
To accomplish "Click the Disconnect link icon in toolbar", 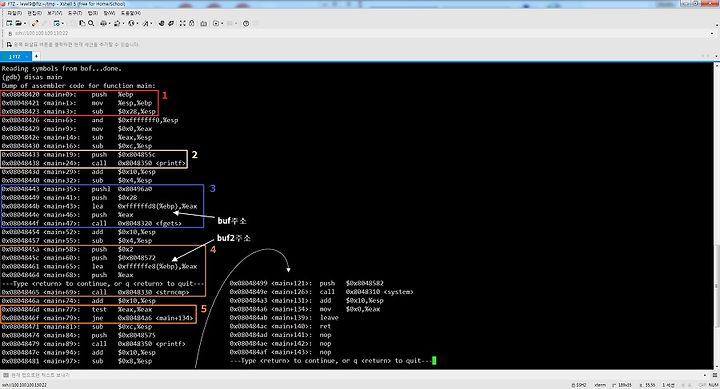I will pyautogui.click(x=35, y=23).
